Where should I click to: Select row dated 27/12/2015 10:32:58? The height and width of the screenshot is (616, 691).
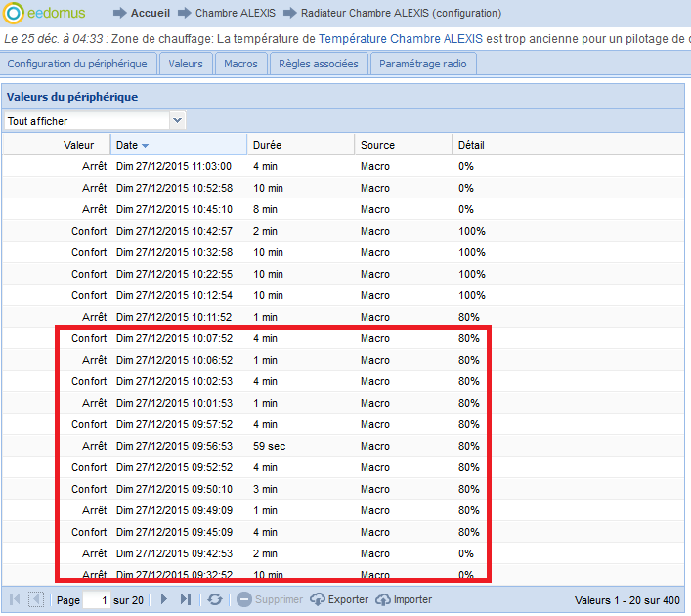(x=343, y=253)
